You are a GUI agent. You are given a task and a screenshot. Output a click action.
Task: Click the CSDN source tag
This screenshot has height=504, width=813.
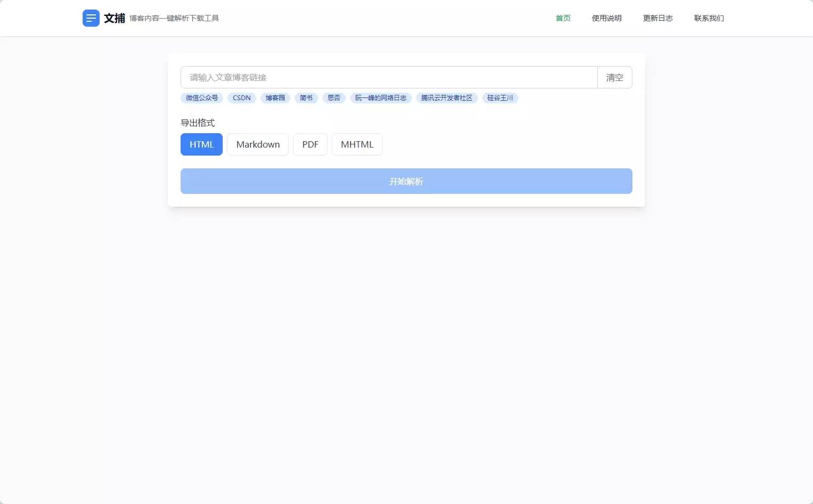241,97
